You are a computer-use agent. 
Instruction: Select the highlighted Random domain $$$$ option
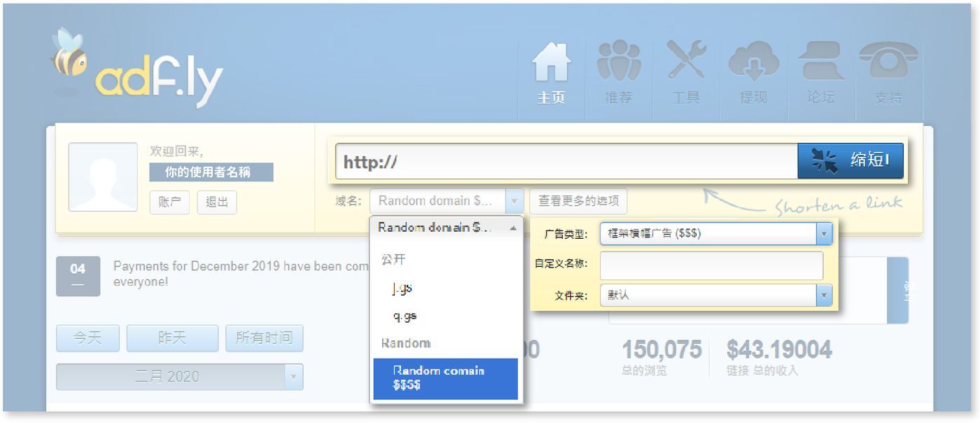pyautogui.click(x=446, y=378)
